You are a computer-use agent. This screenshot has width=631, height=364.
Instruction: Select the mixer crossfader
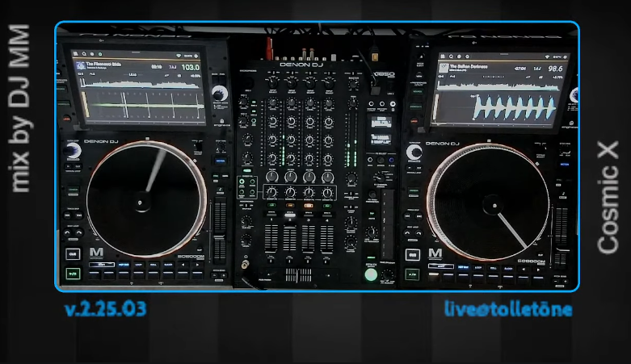(299, 275)
